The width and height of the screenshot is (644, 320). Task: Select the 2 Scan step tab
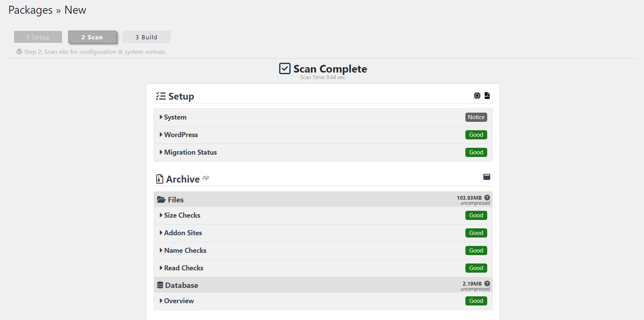92,37
